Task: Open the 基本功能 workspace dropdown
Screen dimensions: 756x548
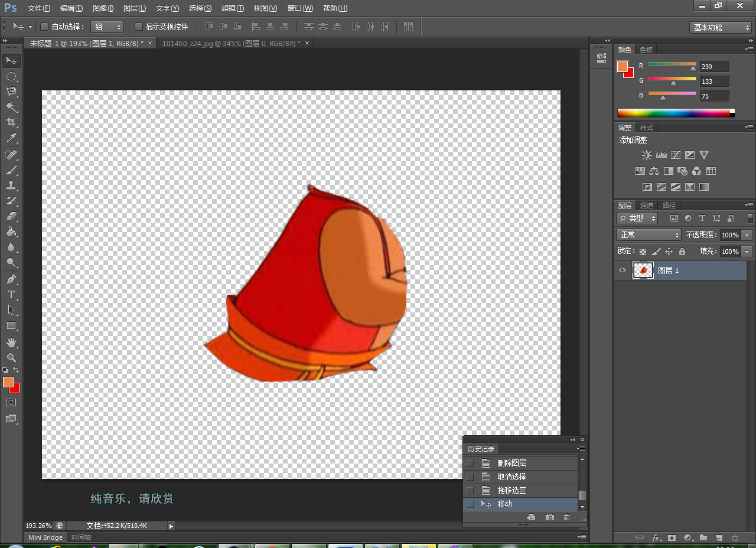Action: (x=720, y=27)
